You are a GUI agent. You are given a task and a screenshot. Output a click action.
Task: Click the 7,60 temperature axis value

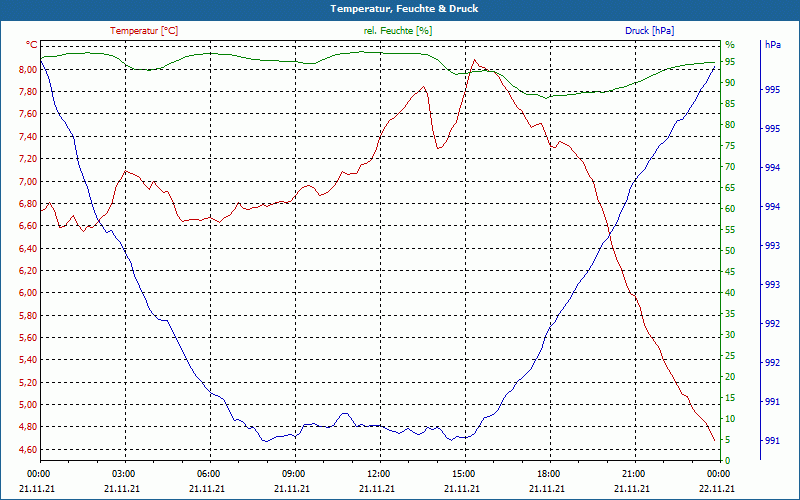coord(28,114)
